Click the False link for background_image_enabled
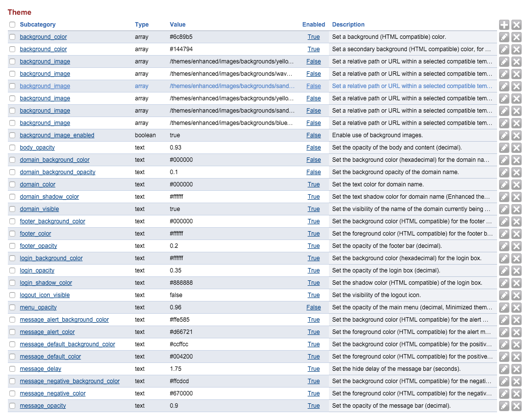 pos(314,135)
